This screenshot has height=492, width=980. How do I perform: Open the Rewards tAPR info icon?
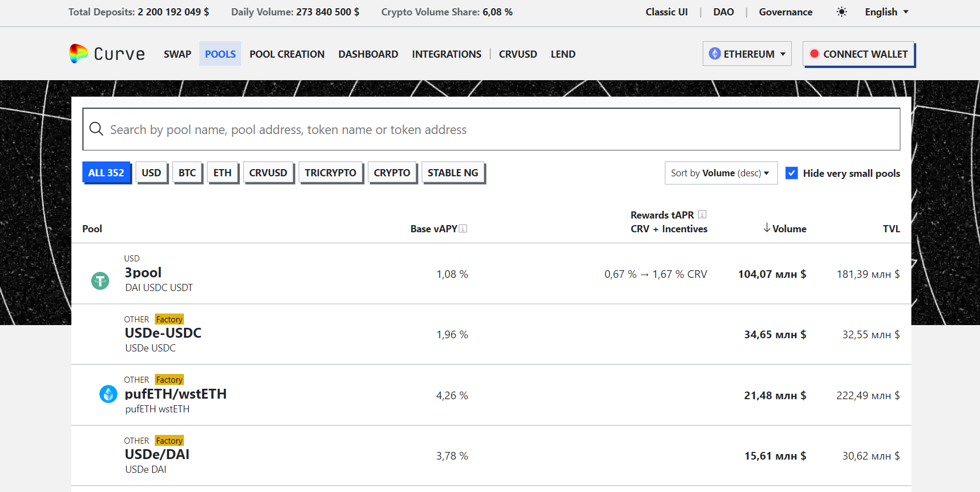pos(702,214)
